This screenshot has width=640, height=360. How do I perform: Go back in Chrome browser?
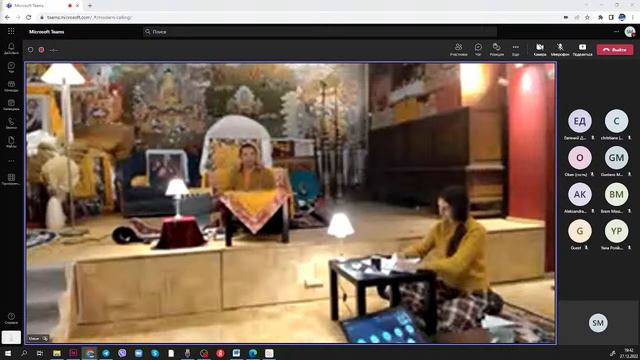pos(7,18)
